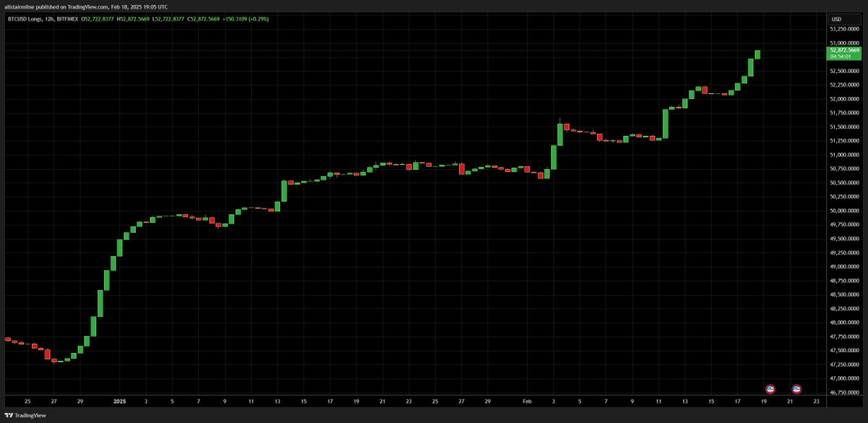Click the 49,500.0000 price axis label
Screen dimensions: 868x423
tap(845, 239)
